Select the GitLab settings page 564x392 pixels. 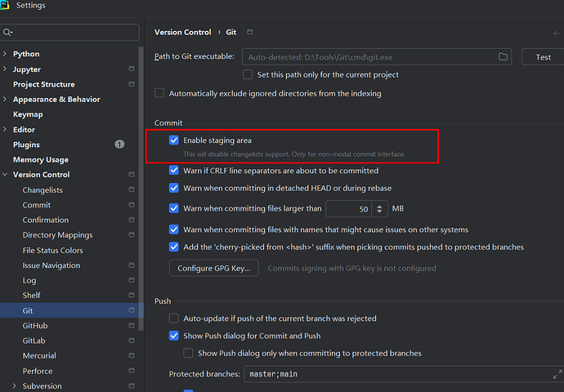(x=34, y=341)
